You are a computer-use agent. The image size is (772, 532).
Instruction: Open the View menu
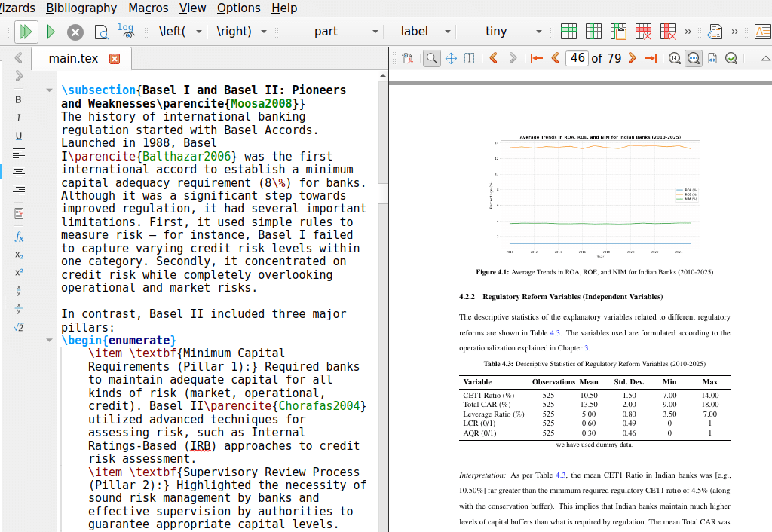pyautogui.click(x=192, y=8)
